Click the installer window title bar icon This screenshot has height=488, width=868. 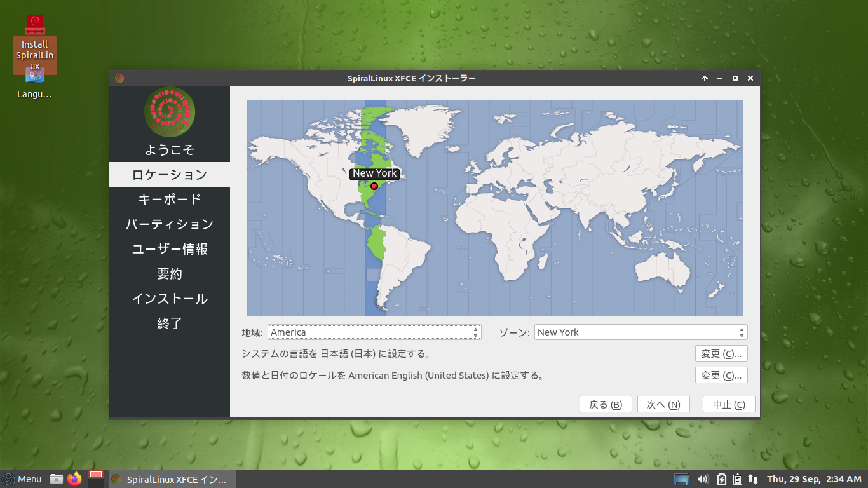(119, 78)
